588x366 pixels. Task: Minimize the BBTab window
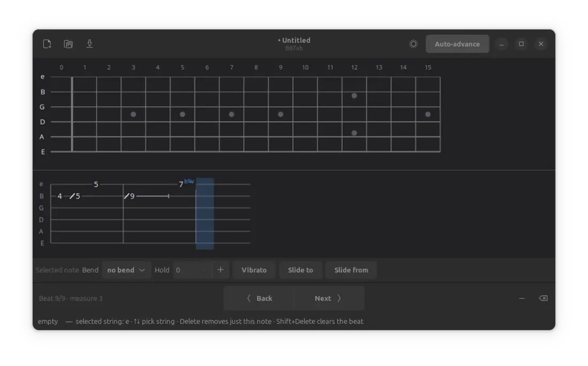tap(501, 44)
